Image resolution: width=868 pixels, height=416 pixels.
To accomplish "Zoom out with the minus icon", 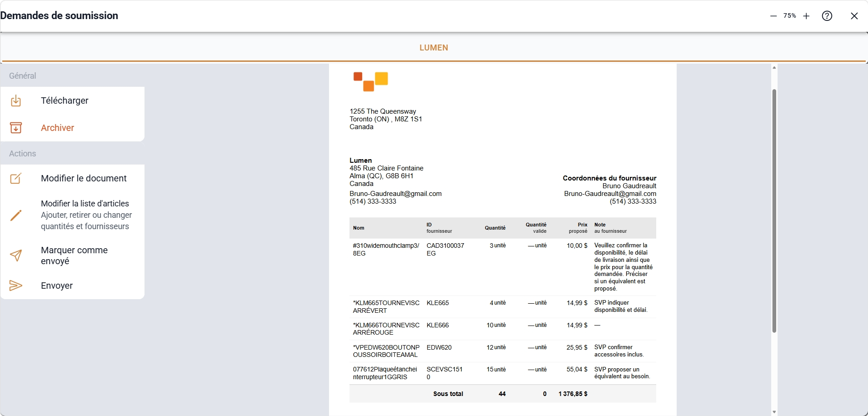I will coord(773,16).
